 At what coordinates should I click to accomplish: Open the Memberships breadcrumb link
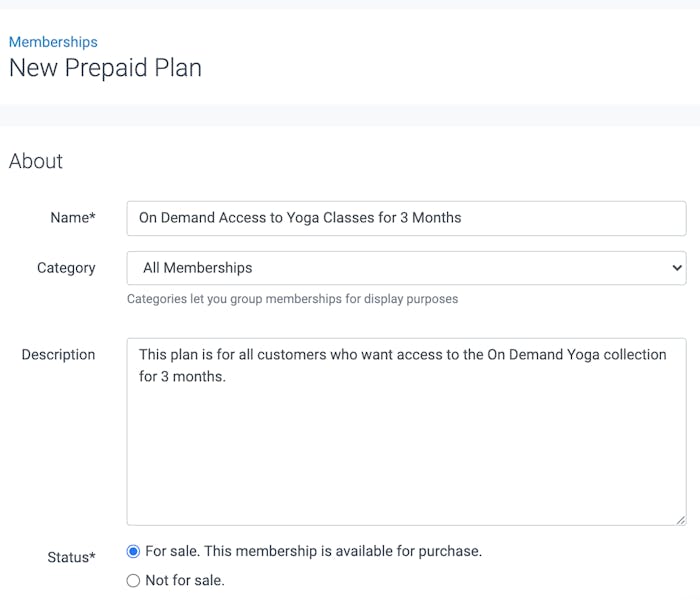click(53, 42)
